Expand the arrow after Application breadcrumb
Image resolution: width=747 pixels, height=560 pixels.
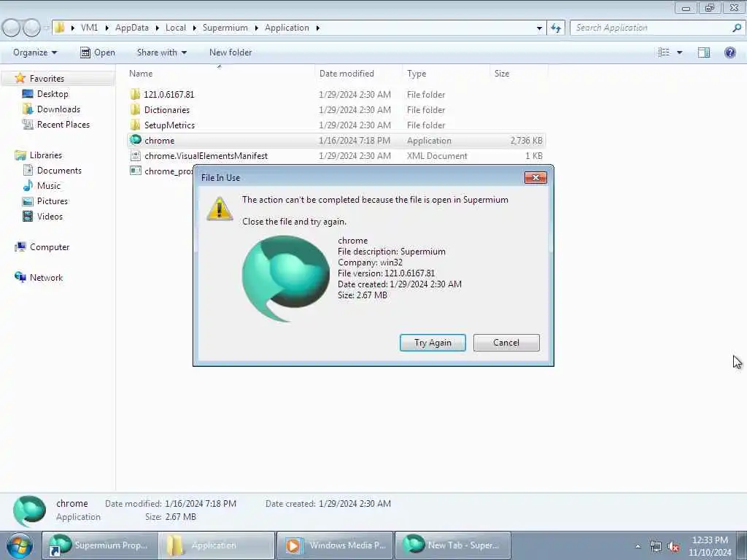pyautogui.click(x=318, y=28)
